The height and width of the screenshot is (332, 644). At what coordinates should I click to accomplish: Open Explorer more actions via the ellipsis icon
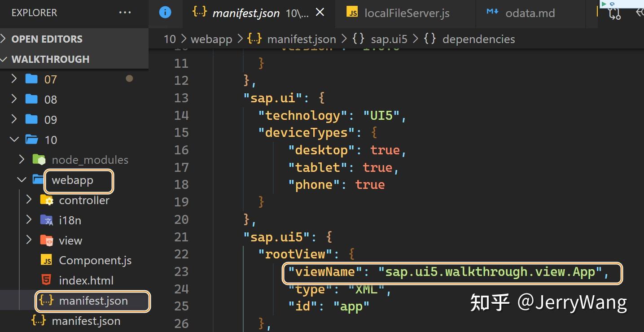click(124, 13)
